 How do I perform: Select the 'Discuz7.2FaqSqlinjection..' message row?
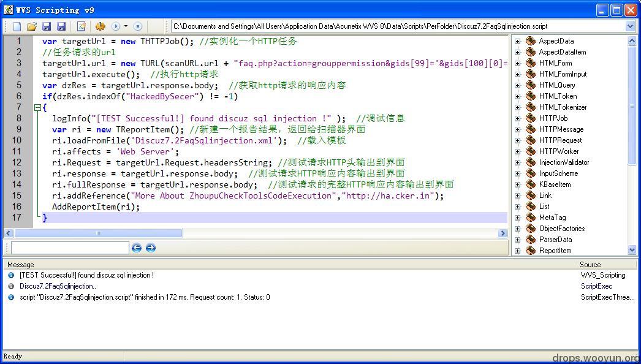pyautogui.click(x=320, y=286)
